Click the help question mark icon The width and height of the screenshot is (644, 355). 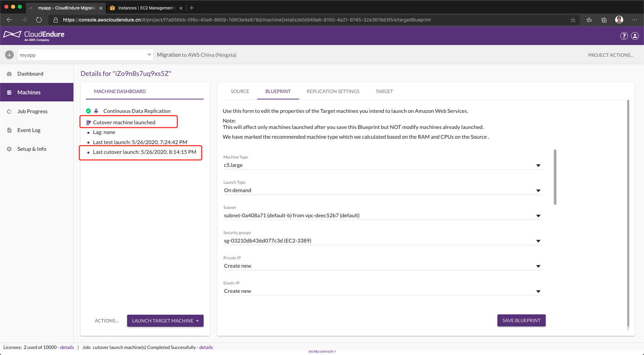point(624,36)
